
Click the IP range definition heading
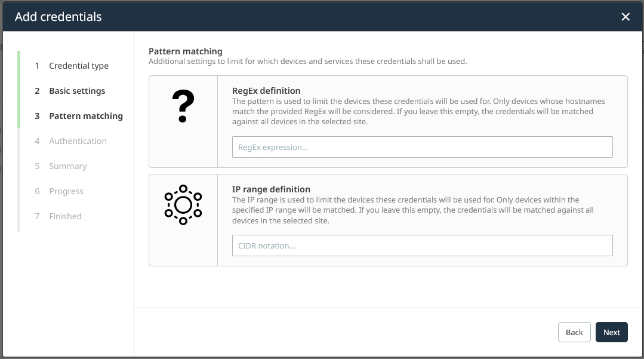(x=271, y=189)
